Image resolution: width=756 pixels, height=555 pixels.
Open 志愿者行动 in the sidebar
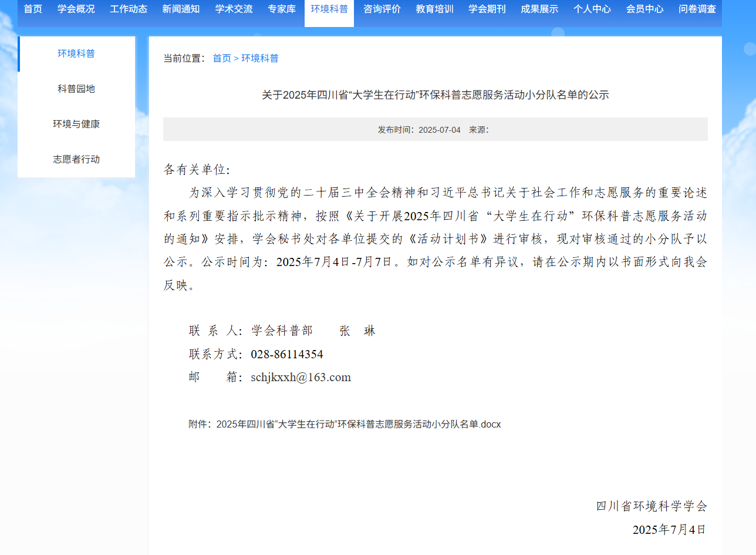76,160
